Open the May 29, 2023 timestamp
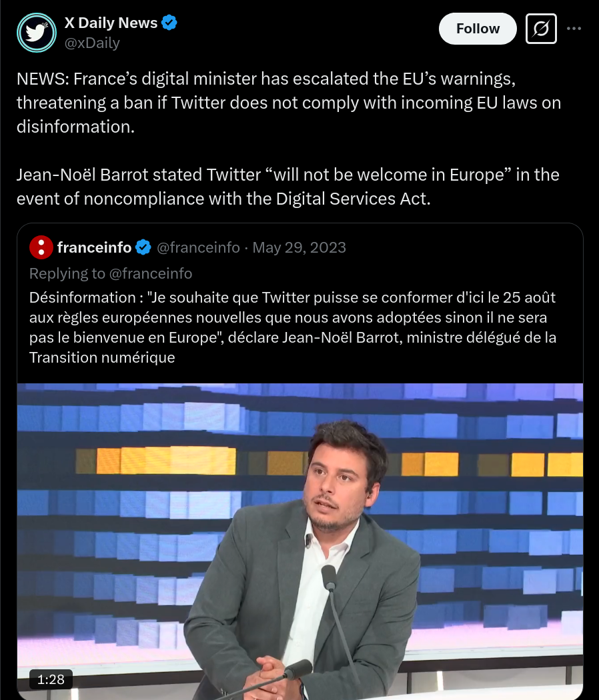 coord(299,247)
